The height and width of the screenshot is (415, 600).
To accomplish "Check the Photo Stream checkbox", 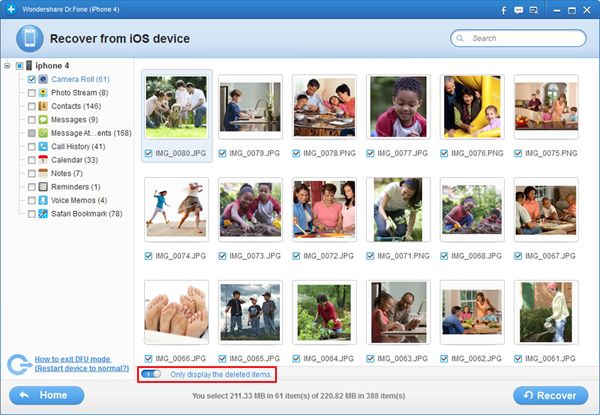I will point(32,93).
